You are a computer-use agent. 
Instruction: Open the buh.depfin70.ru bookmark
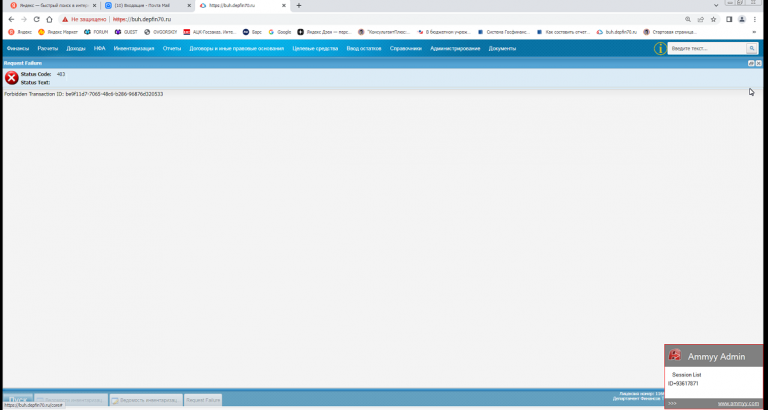point(617,32)
